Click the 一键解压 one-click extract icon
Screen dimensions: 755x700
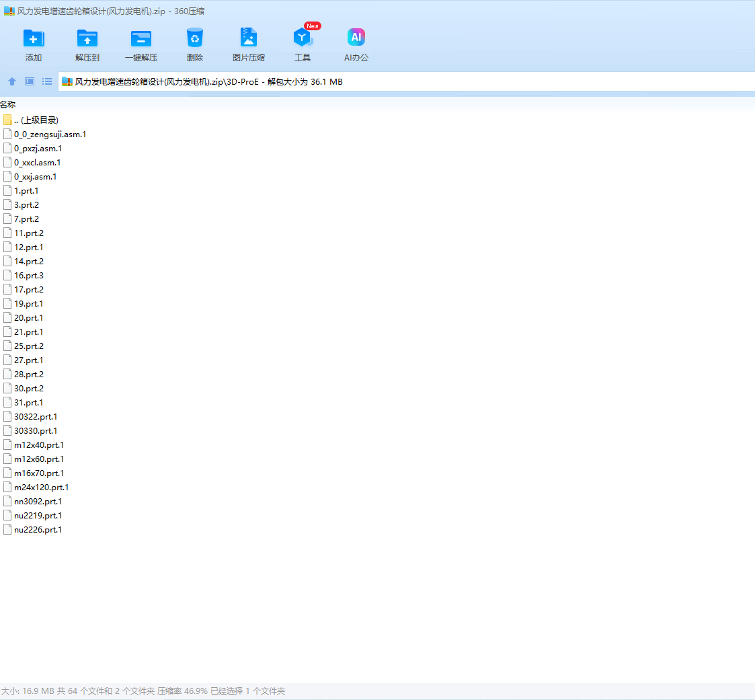click(x=141, y=38)
